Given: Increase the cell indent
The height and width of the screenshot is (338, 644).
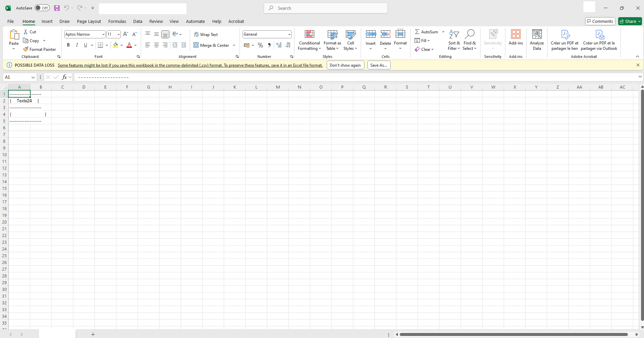Looking at the screenshot, I should (184, 45).
